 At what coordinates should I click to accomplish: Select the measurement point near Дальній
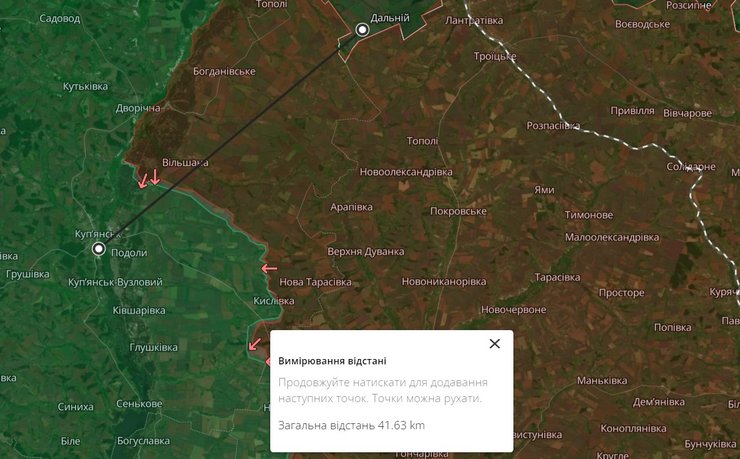[362, 30]
